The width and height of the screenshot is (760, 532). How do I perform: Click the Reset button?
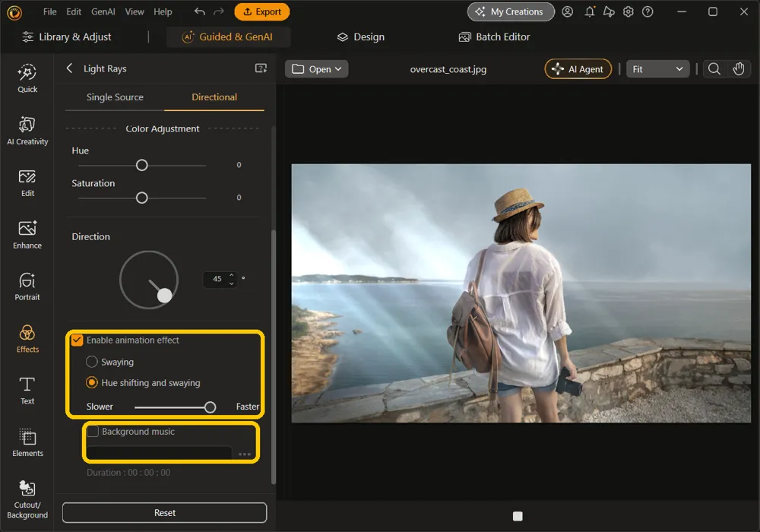tap(164, 512)
